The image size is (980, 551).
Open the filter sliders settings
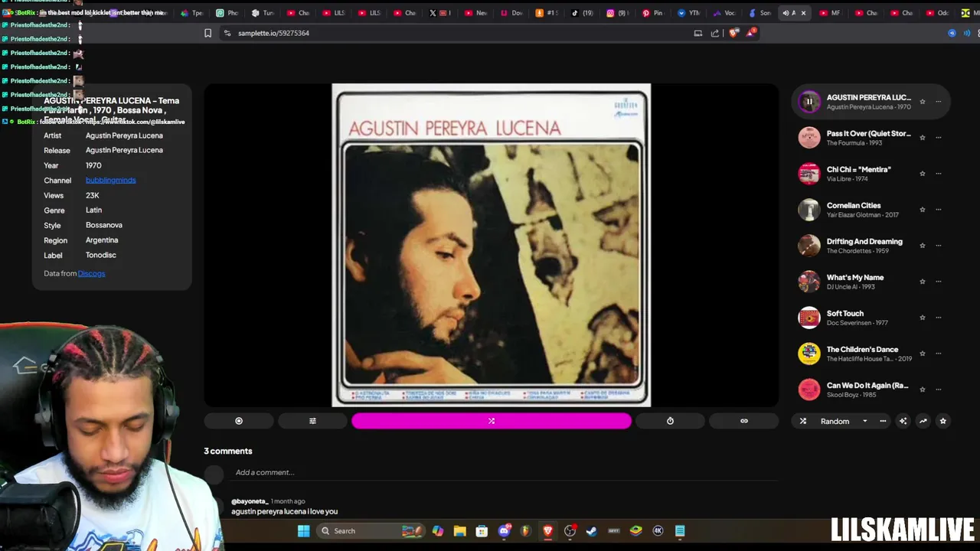click(312, 421)
